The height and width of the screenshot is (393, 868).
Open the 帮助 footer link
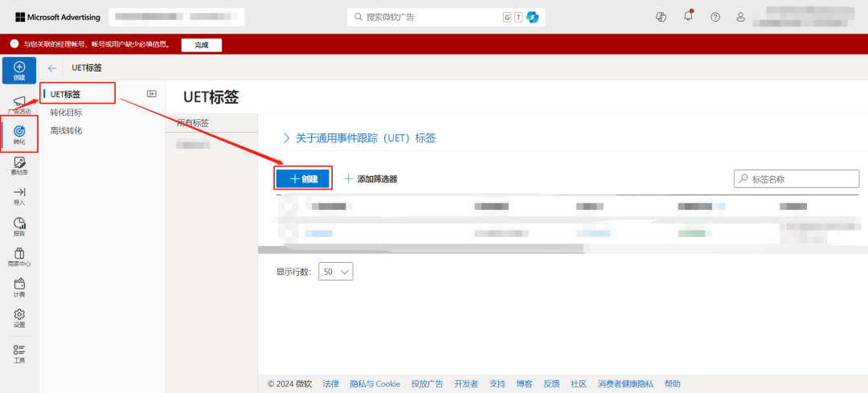672,383
